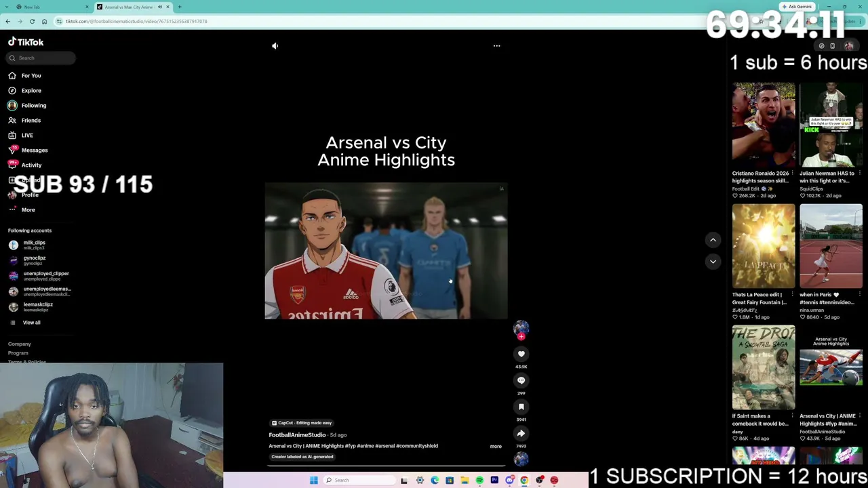Screen dimensions: 868x488
Task: Open the Windows Start menu
Action: coord(313,481)
